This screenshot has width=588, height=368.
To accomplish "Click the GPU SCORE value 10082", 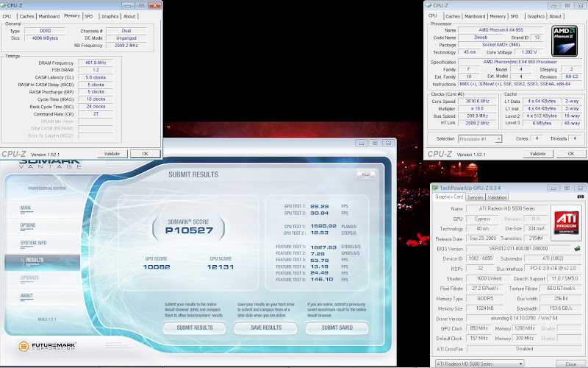I will point(157,267).
